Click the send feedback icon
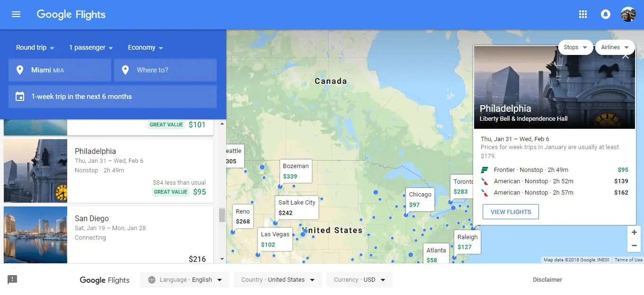 tap(13, 279)
